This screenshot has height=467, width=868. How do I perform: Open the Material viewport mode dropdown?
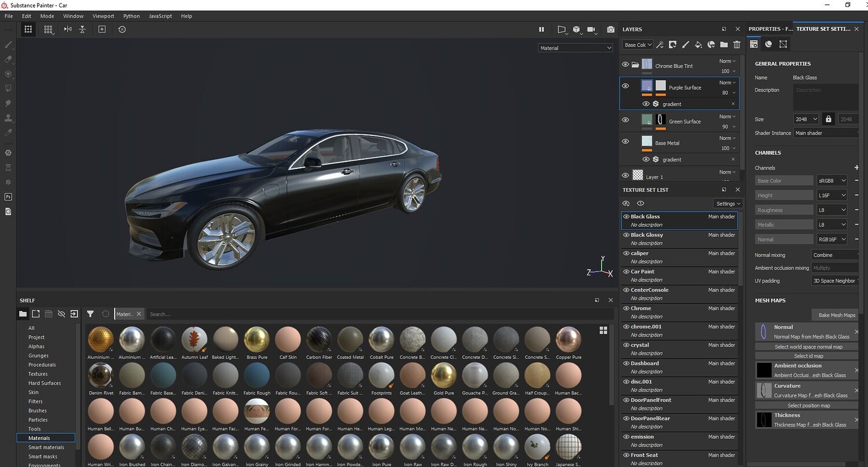point(575,48)
